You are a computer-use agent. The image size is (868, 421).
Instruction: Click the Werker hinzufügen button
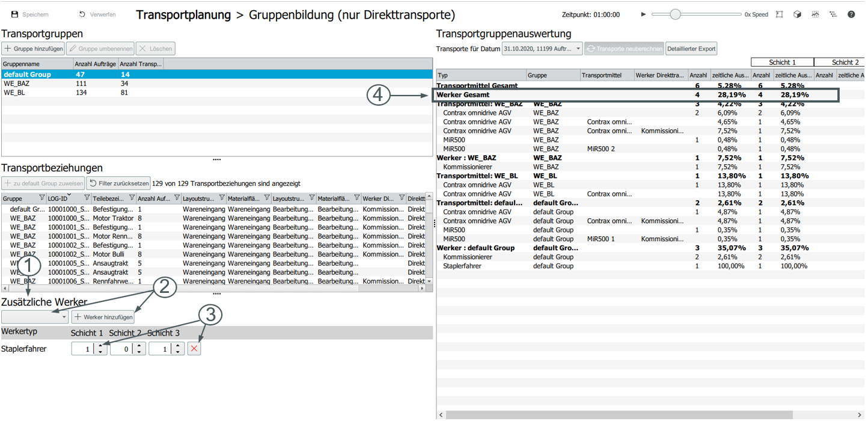coord(103,317)
